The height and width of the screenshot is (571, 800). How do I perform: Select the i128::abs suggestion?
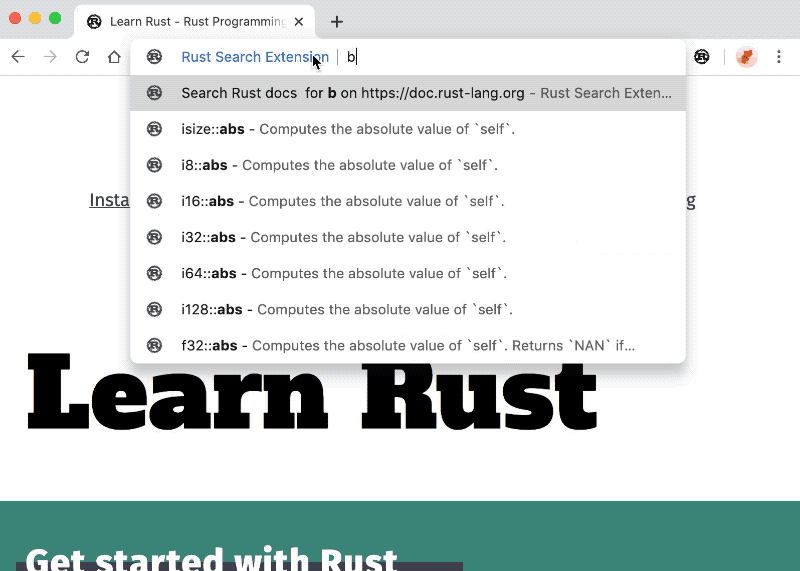[x=408, y=309]
